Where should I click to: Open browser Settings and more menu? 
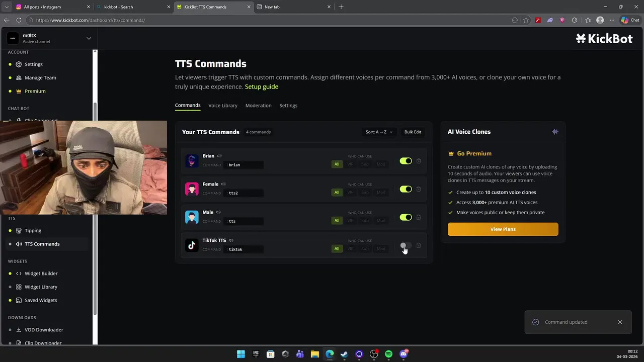612,20
